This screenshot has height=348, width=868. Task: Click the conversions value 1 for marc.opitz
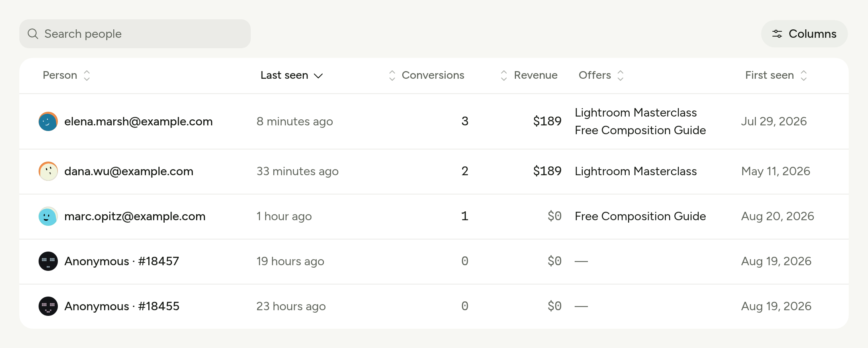click(465, 216)
